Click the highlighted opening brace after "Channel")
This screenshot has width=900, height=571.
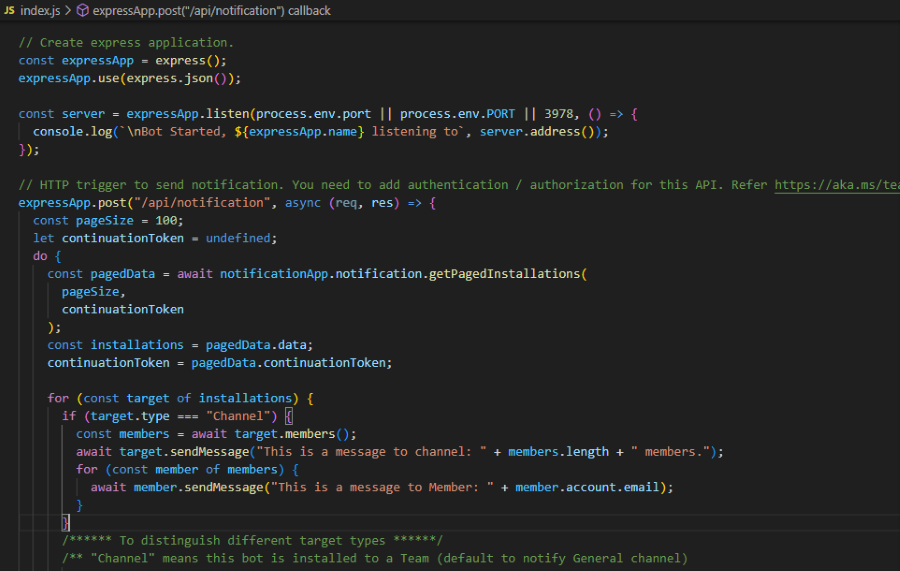tap(289, 416)
